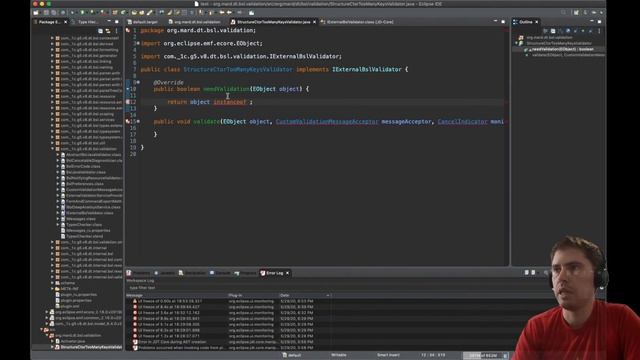This screenshot has height=360, width=640.
Task: Click the error marker beside line 15
Action: click(128, 122)
